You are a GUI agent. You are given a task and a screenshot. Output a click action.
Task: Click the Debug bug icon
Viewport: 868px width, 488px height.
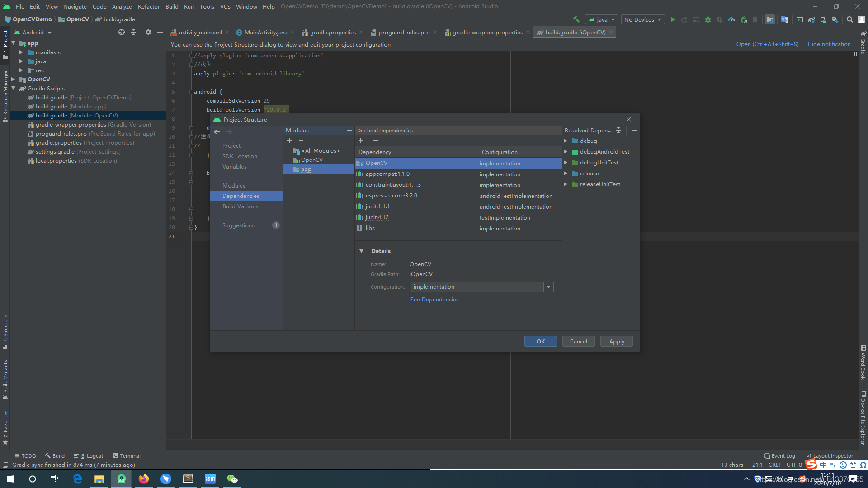(x=708, y=19)
